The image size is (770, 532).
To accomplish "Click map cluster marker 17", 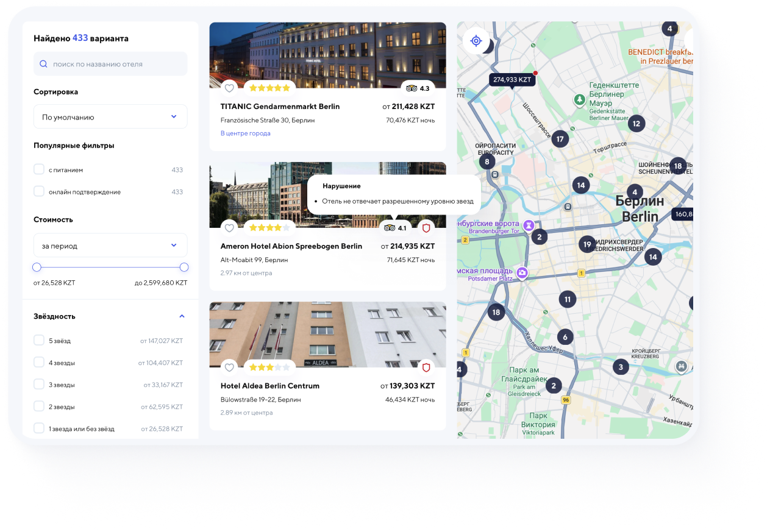I will tap(560, 139).
